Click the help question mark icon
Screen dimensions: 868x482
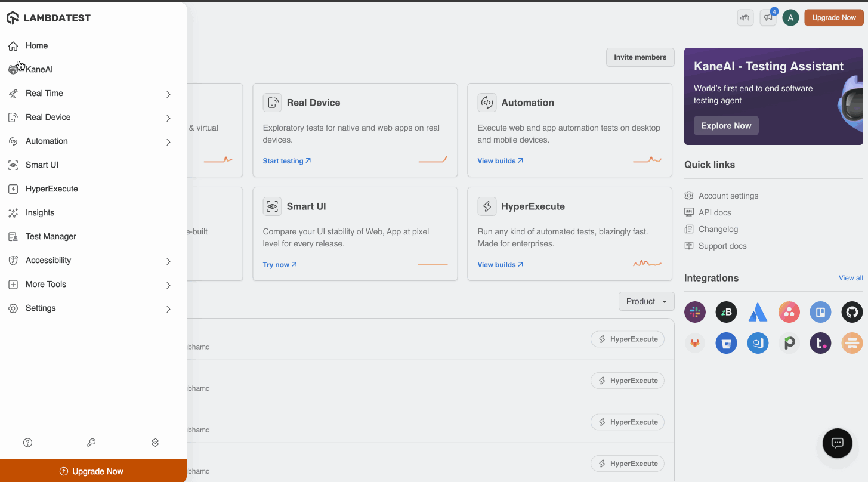27,443
